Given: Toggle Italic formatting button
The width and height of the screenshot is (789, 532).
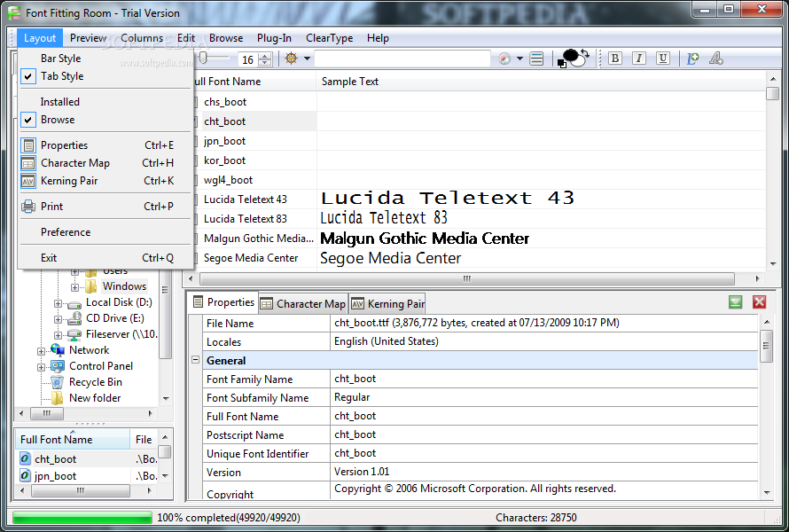Looking at the screenshot, I should 639,59.
